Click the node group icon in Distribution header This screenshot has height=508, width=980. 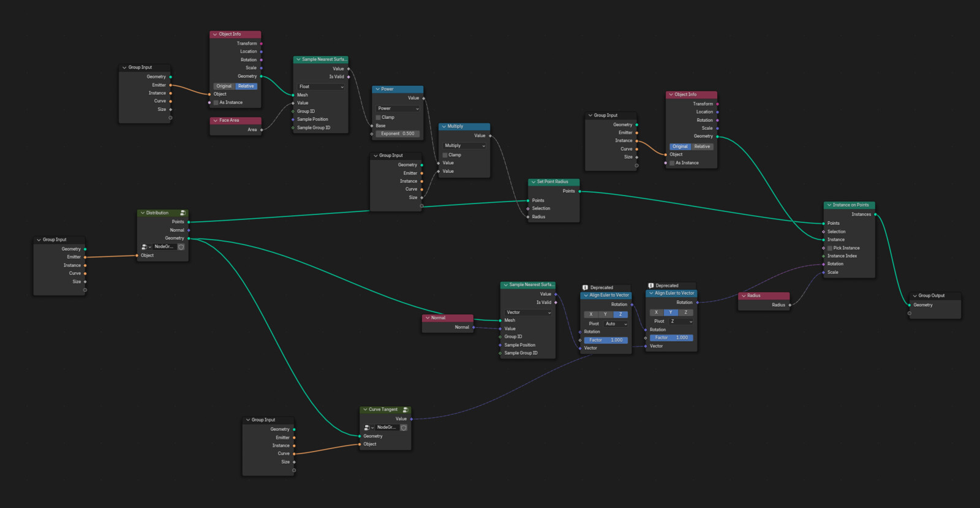tap(183, 213)
